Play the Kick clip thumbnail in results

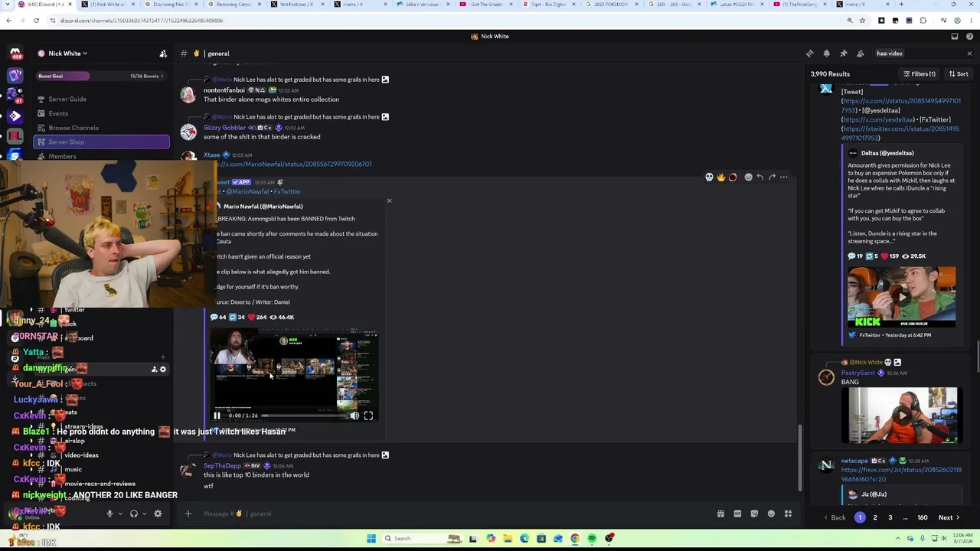[x=901, y=297]
